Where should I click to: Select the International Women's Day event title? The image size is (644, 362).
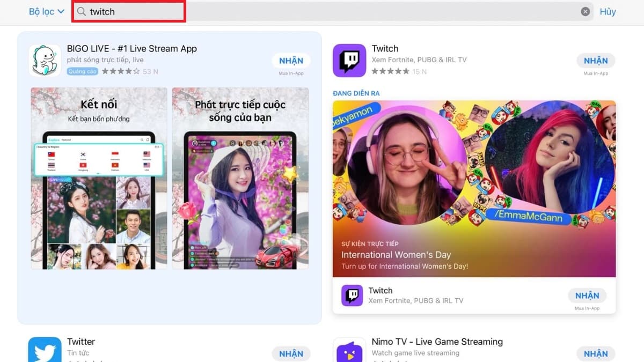(x=396, y=255)
